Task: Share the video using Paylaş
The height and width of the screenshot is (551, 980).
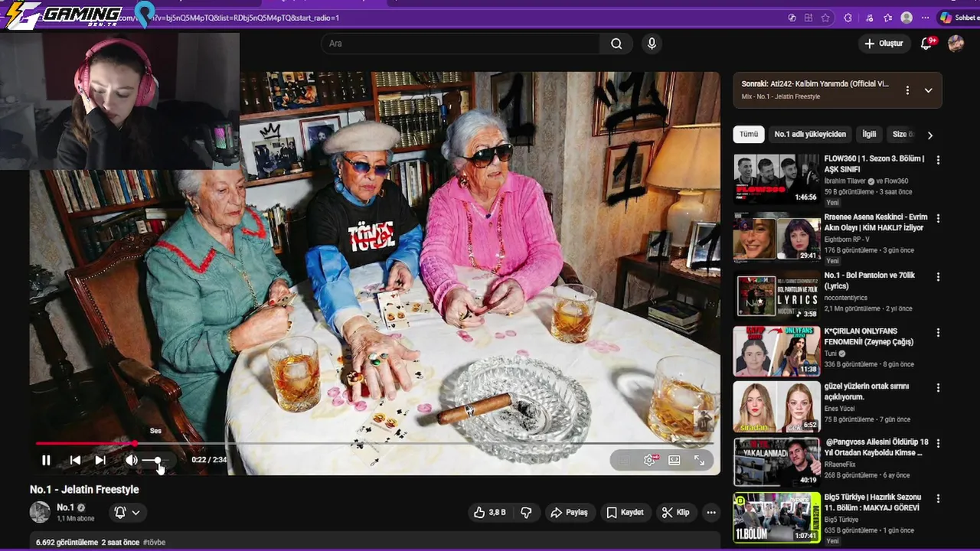Action: tap(569, 512)
